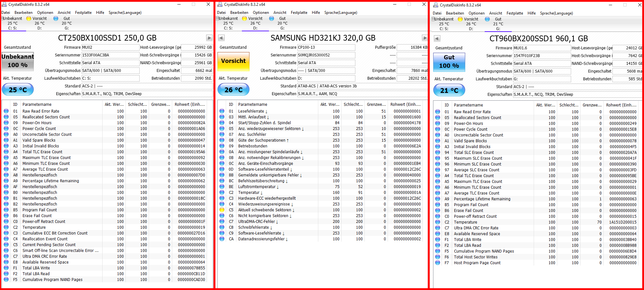The height and width of the screenshot is (290, 644).
Task: Click status orb beside Cumulative ECC Bit Correction Count
Action: pyautogui.click(x=6, y=233)
